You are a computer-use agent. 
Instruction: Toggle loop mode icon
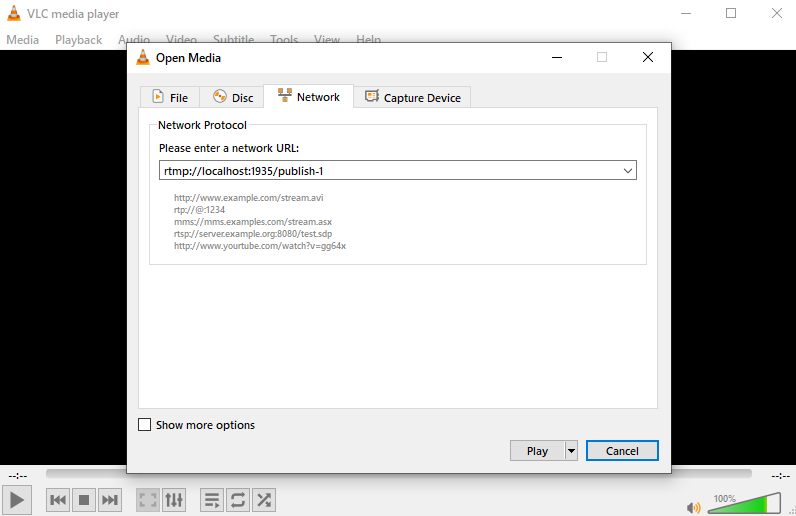[238, 500]
